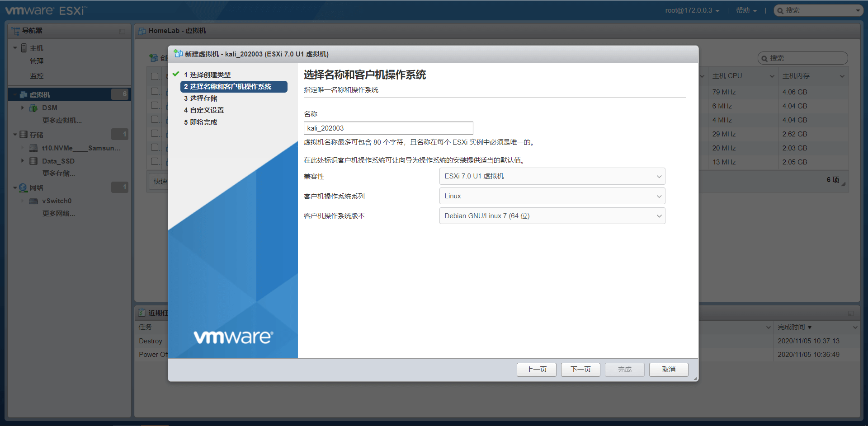Click the Cancel (取消) button
Viewport: 868px width, 426px height.
click(669, 370)
